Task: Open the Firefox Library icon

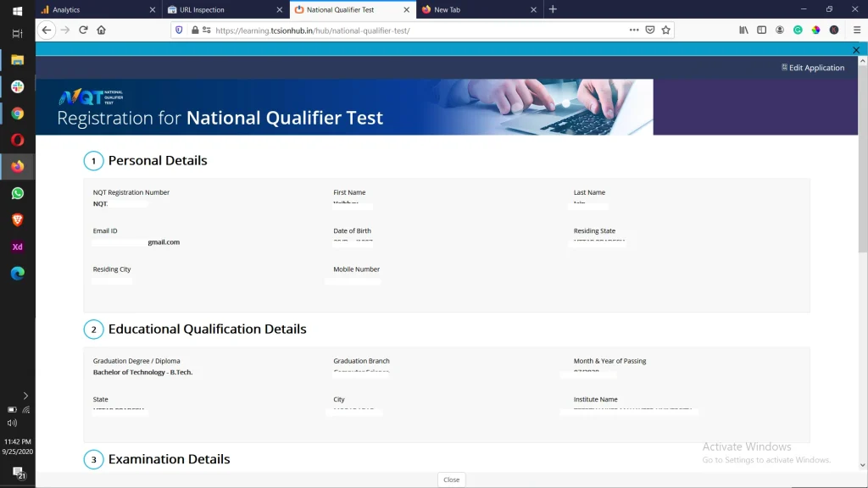Action: tap(743, 30)
